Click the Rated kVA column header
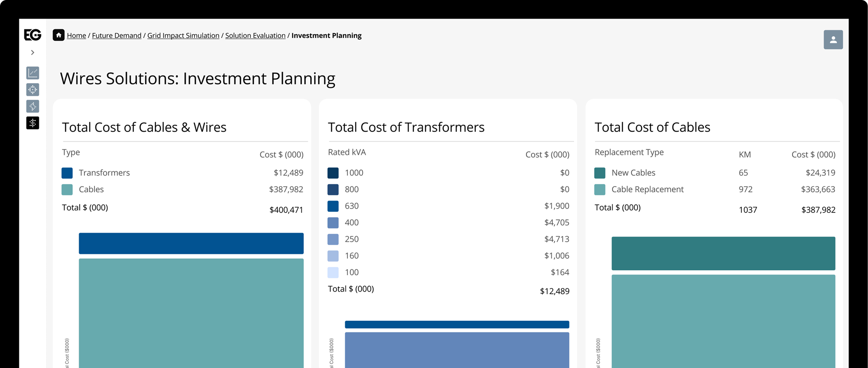Screen dimensions: 868x368 [347, 152]
